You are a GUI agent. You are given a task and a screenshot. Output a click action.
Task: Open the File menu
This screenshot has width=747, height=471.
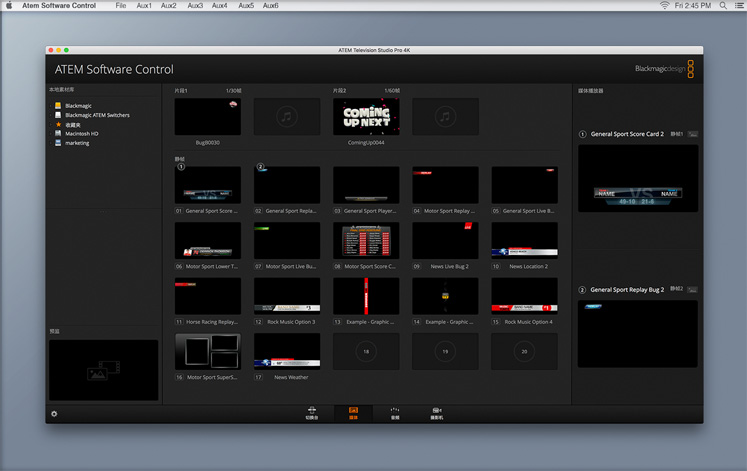pos(121,6)
